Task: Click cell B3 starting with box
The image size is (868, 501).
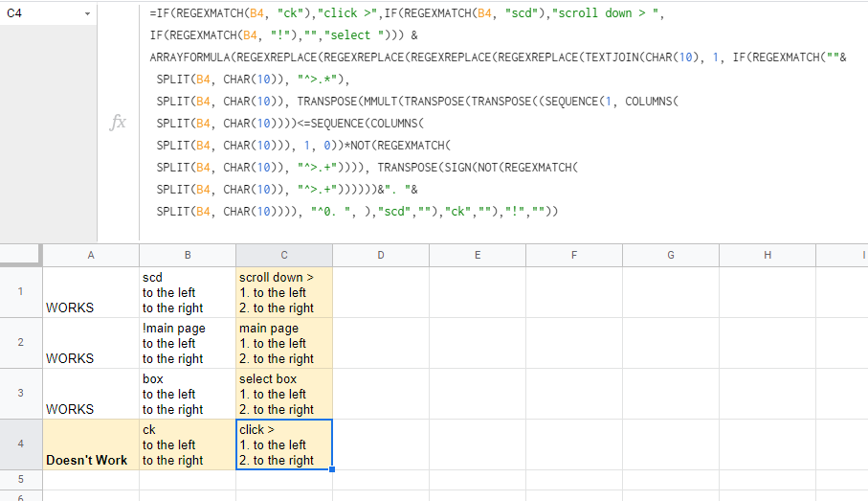Action: (188, 394)
